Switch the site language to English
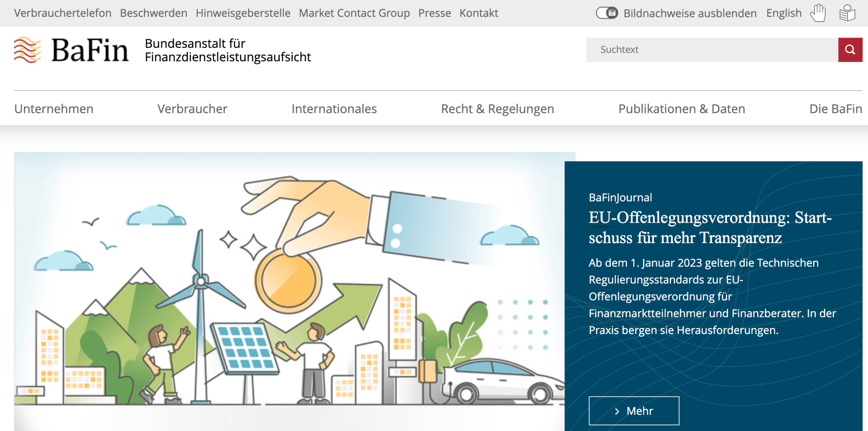This screenshot has width=868, height=431. 784,13
